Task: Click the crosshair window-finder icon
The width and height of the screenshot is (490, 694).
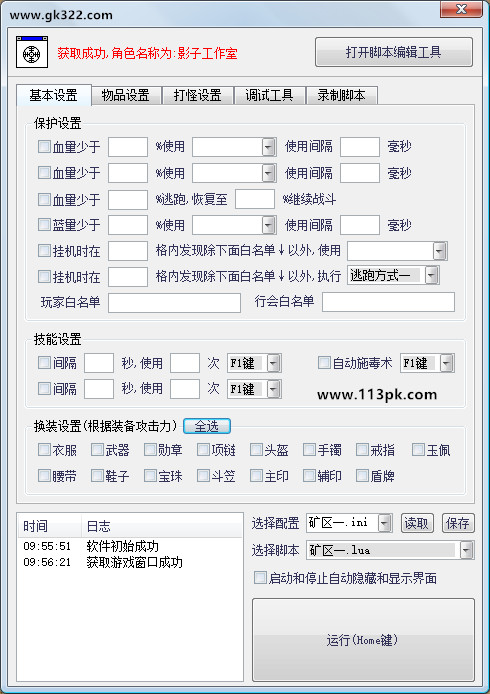Action: coord(32,52)
